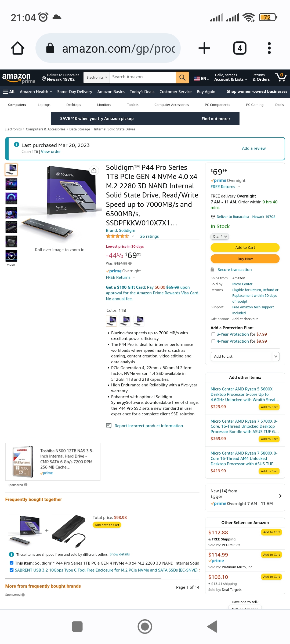This screenshot has height=644, width=290.
Task: Open a new browser tab with plus icon
Action: pyautogui.click(x=204, y=48)
